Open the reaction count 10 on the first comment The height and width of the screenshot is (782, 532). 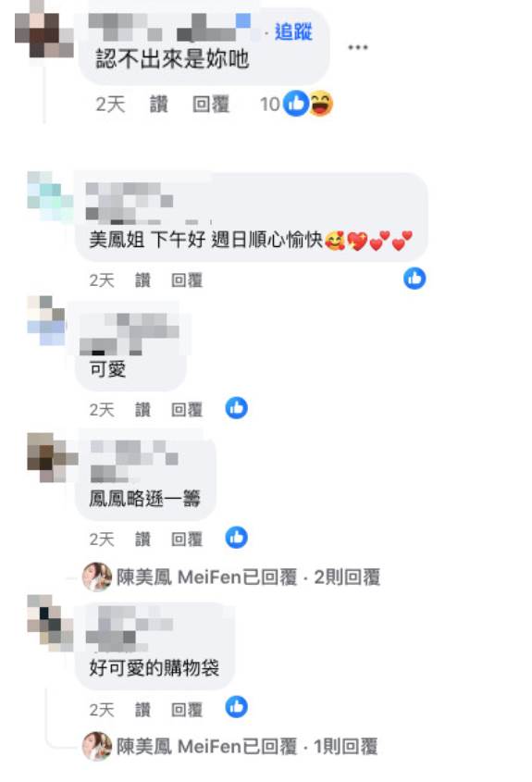pos(270,105)
